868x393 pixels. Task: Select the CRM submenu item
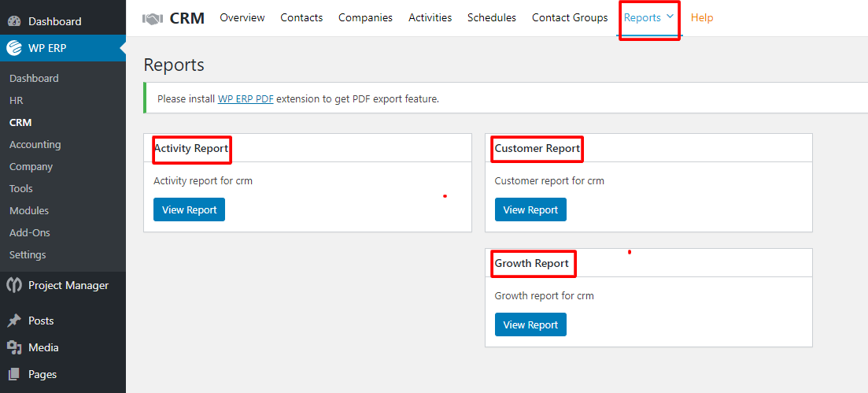[x=20, y=123]
